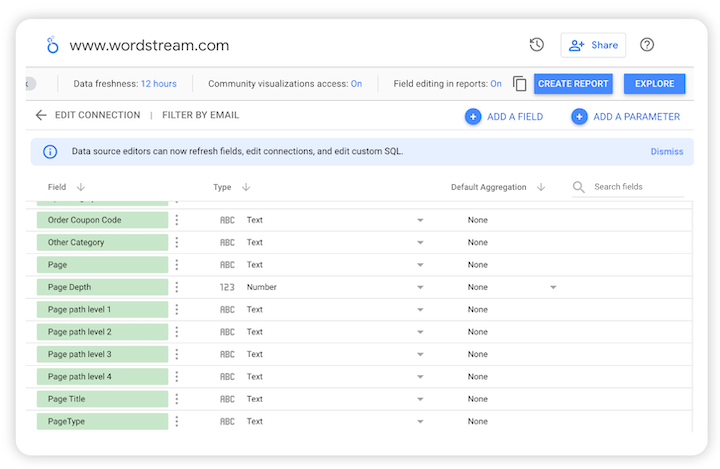Open the help question mark icon
This screenshot has height=469, width=720.
point(647,45)
